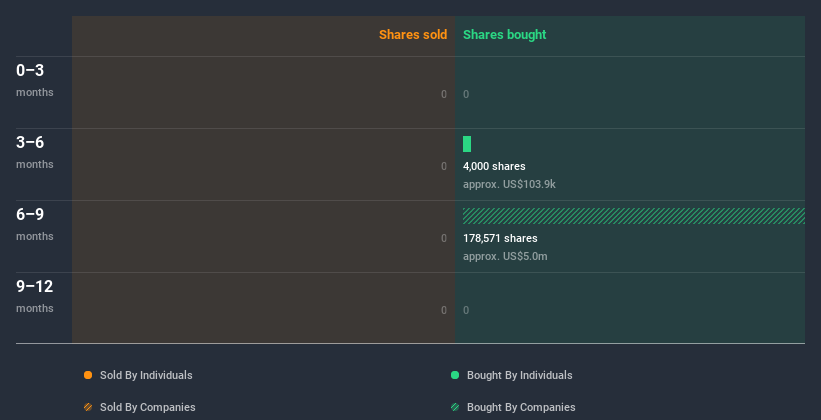The image size is (821, 420).
Task: Select the striped 178,571 shares bar
Action: pos(634,216)
